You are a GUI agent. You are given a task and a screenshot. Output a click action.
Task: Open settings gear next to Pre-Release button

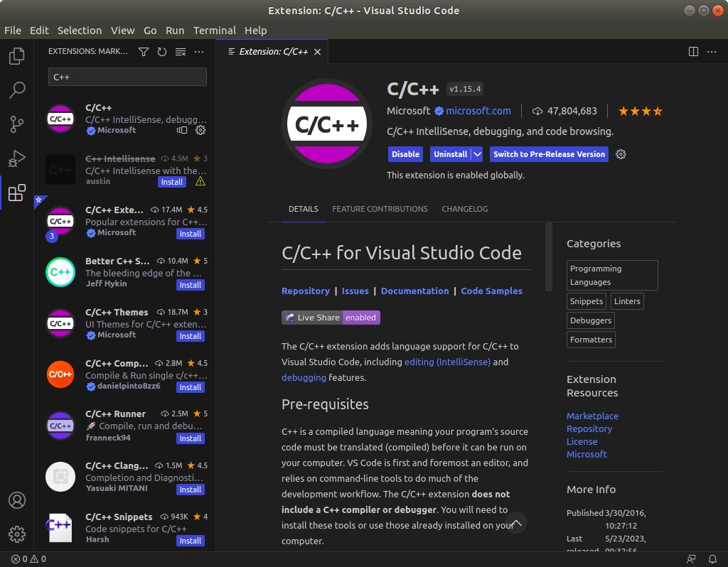[x=621, y=154]
